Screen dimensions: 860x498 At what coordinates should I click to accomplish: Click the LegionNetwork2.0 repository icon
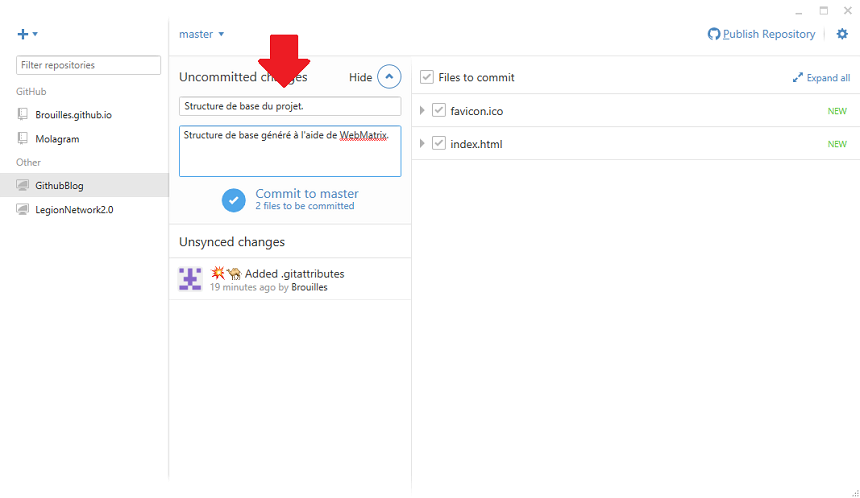tap(23, 210)
